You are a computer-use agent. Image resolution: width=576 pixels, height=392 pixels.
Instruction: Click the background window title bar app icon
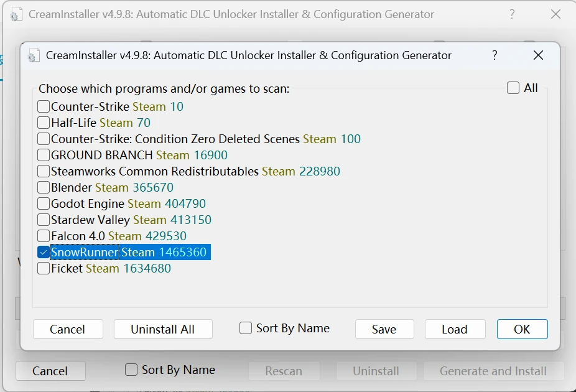(16, 15)
